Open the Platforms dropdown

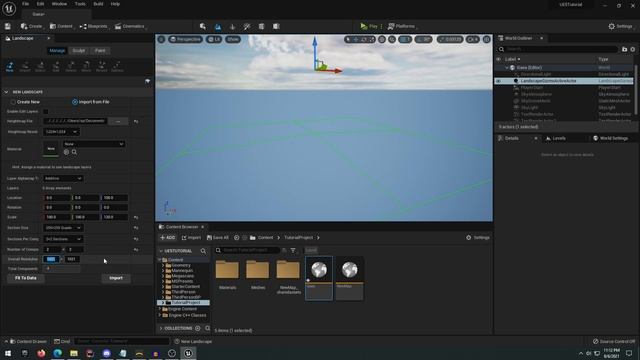[402, 26]
